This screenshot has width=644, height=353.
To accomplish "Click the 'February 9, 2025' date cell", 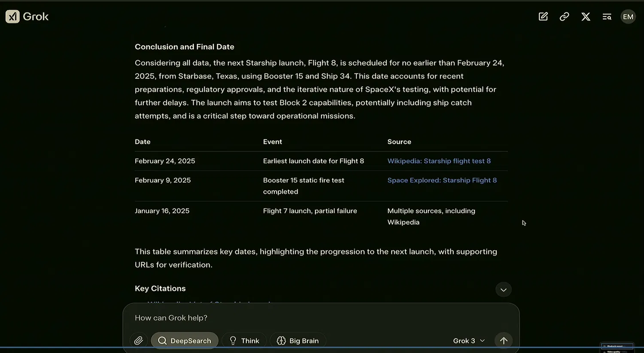I will point(163,180).
